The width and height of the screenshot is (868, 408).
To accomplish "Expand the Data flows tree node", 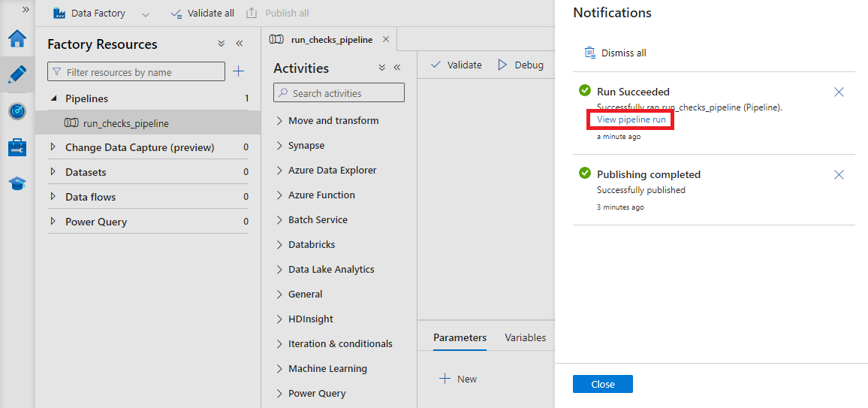I will (54, 197).
